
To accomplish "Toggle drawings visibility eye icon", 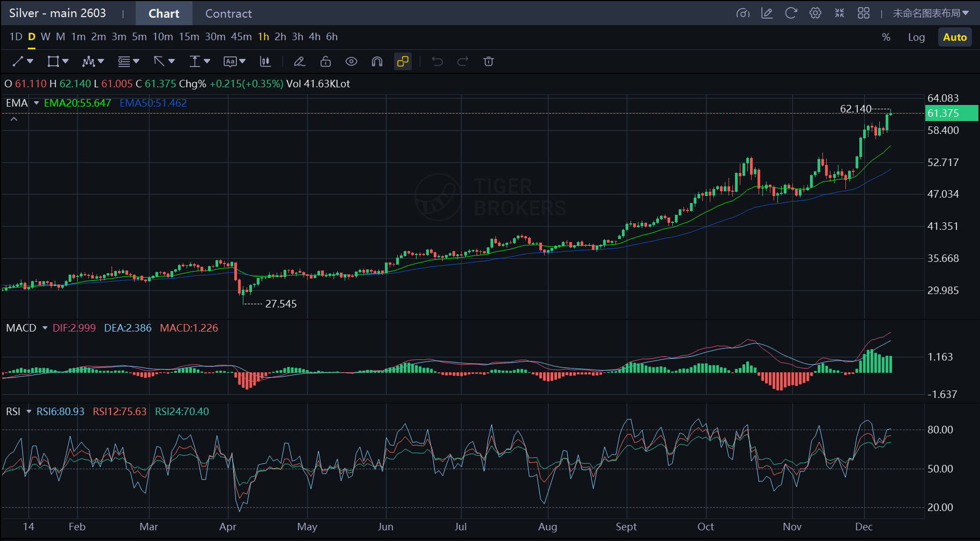I will point(351,62).
